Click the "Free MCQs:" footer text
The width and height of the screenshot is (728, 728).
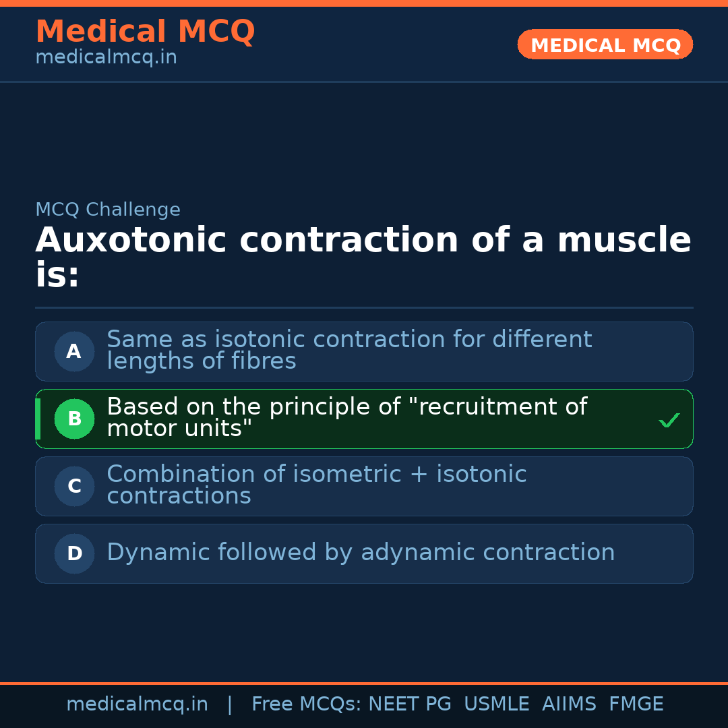pyautogui.click(x=306, y=704)
